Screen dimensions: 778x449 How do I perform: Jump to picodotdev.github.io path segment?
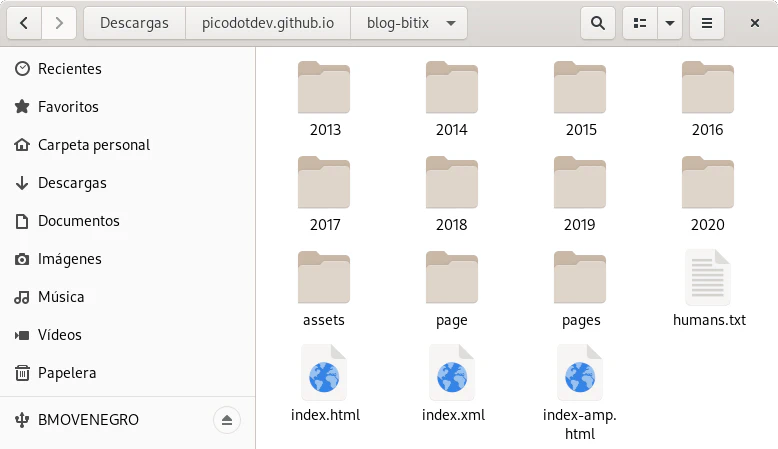click(268, 23)
